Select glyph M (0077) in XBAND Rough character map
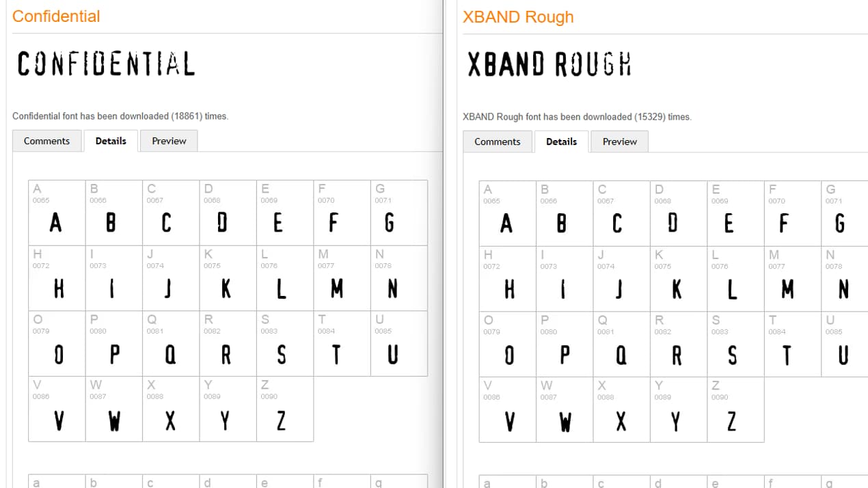The height and width of the screenshot is (488, 868). point(793,279)
